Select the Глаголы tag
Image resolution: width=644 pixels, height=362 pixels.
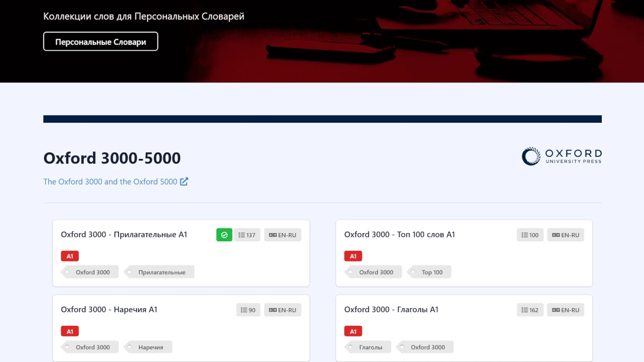tap(368, 347)
